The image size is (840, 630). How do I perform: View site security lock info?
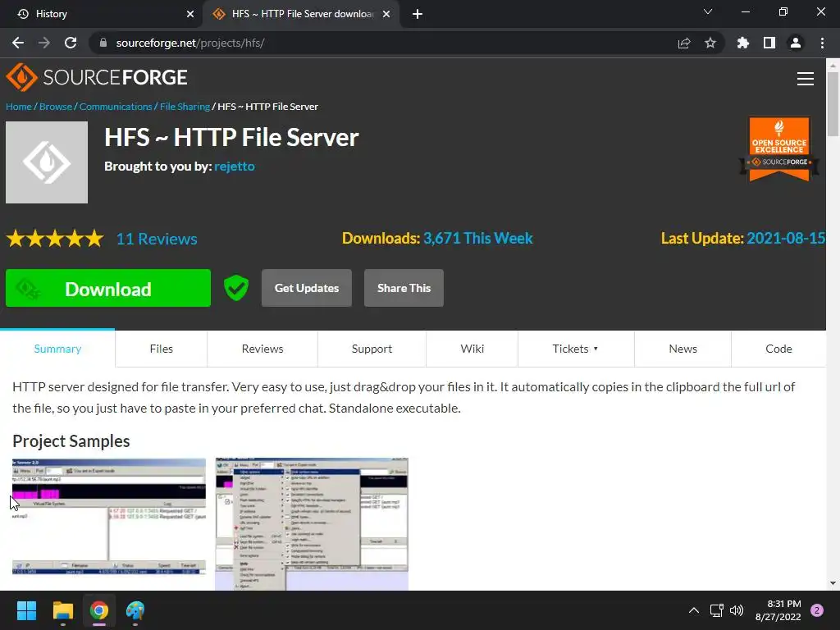coord(103,43)
